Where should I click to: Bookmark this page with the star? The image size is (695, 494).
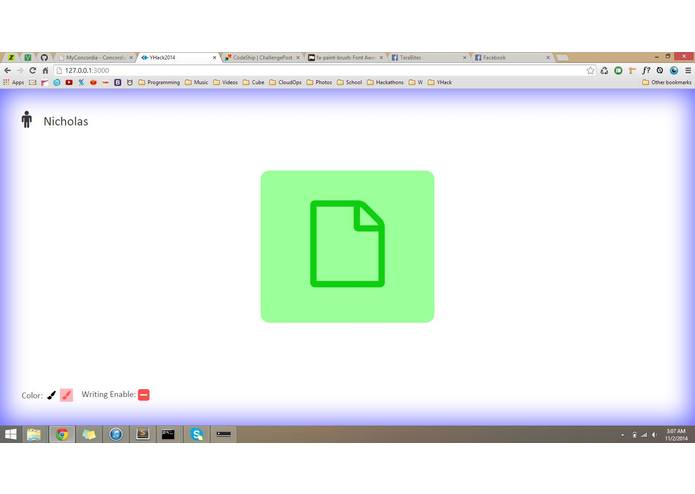(x=590, y=70)
